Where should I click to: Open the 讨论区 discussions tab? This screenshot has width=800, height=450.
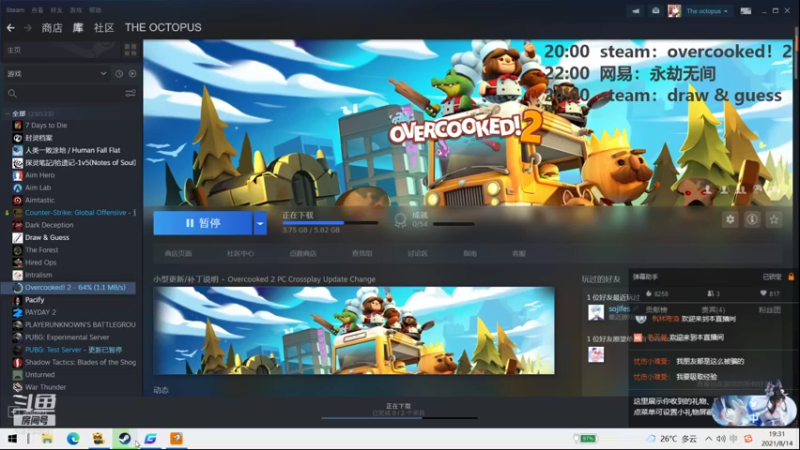point(417,254)
